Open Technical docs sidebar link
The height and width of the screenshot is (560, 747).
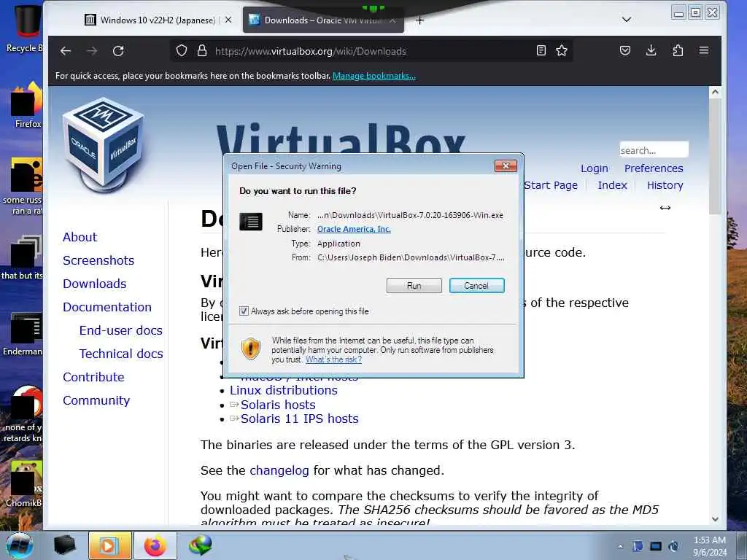(121, 354)
